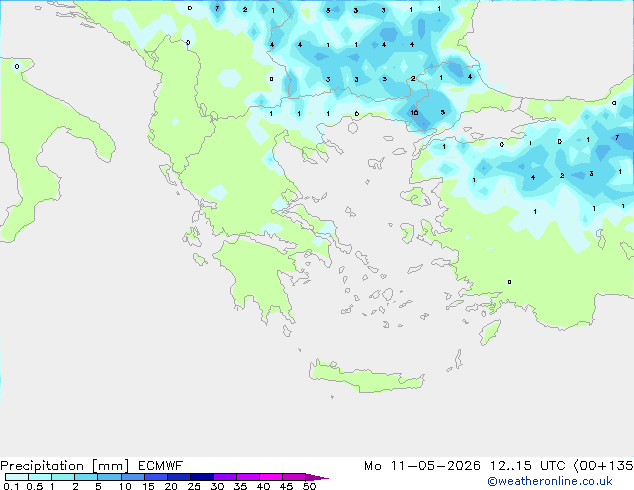Image resolution: width=634 pixels, height=490 pixels.
Task: Click the weatheronline.co.uk copyright link
Action: [x=549, y=481]
